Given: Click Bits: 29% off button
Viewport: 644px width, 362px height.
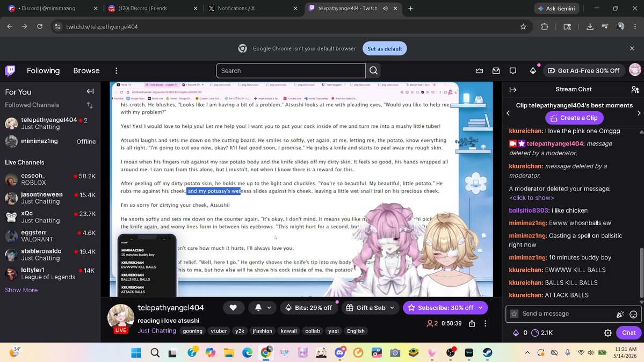Looking at the screenshot, I should (x=309, y=308).
